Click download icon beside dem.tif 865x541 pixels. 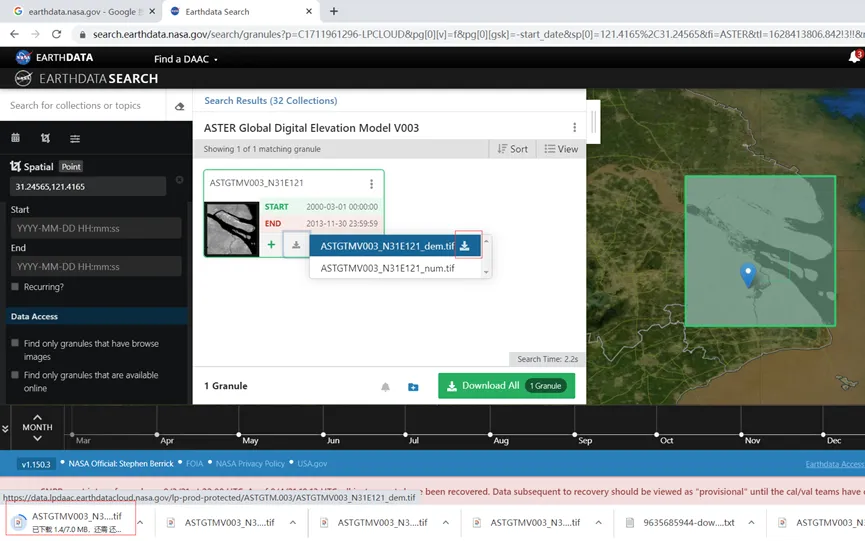(464, 246)
